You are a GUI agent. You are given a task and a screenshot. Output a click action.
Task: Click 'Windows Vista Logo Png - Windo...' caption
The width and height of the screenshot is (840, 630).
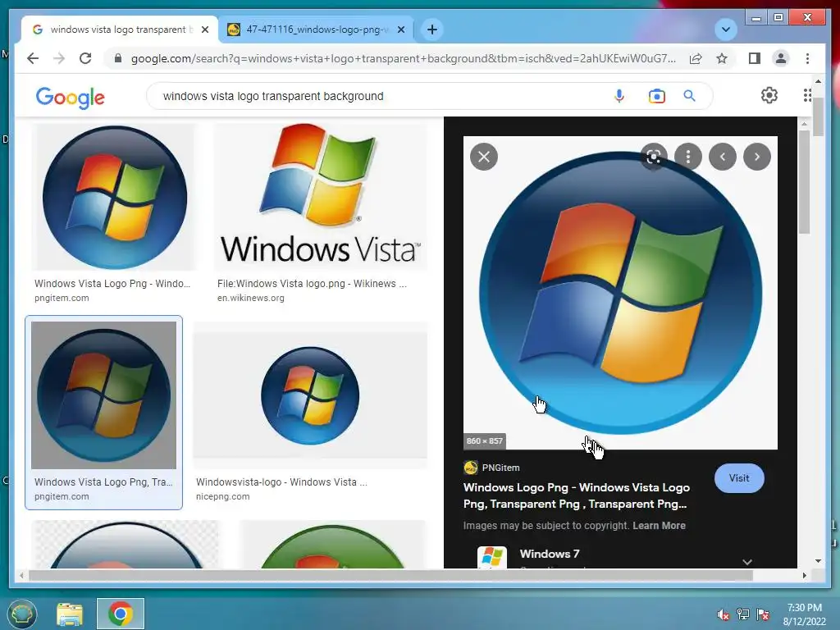tap(112, 283)
